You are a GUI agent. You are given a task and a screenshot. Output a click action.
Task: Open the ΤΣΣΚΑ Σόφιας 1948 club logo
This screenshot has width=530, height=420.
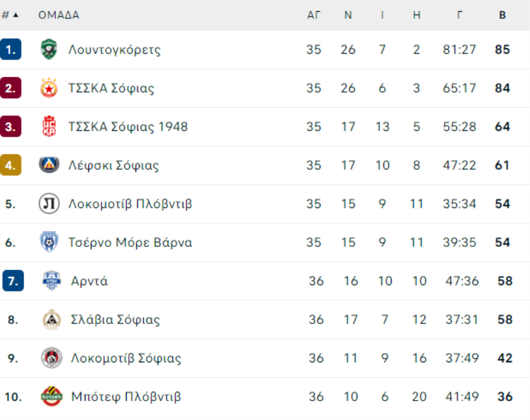click(x=49, y=127)
